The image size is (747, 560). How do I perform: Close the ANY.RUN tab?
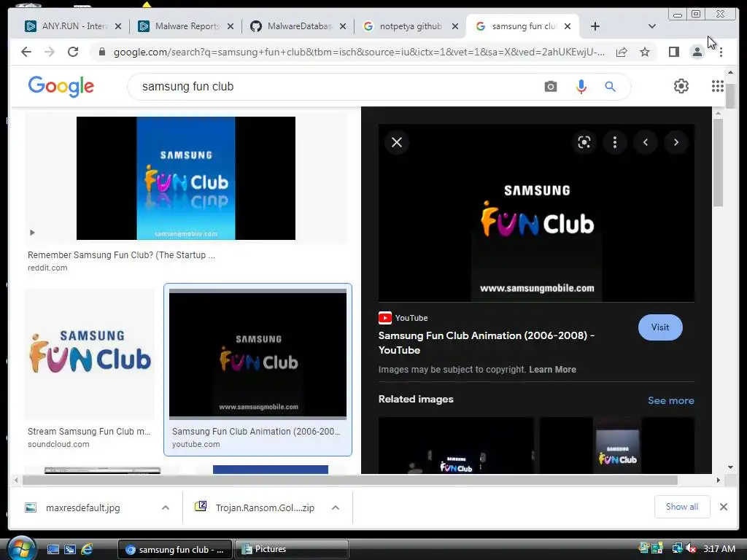click(x=118, y=26)
